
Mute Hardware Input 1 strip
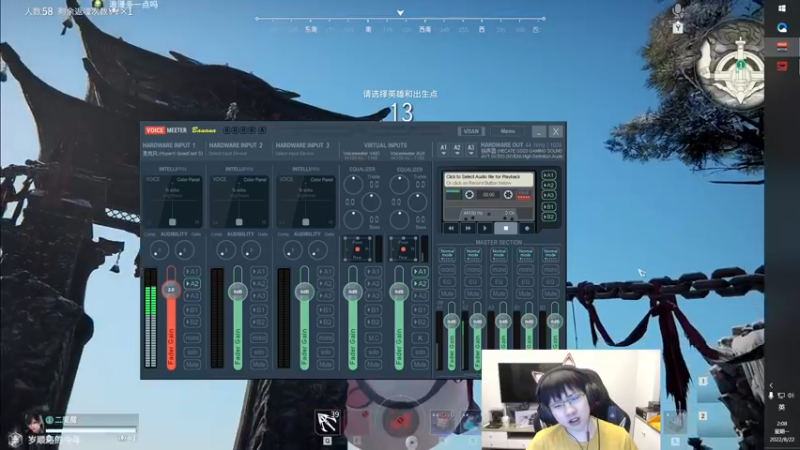192,364
